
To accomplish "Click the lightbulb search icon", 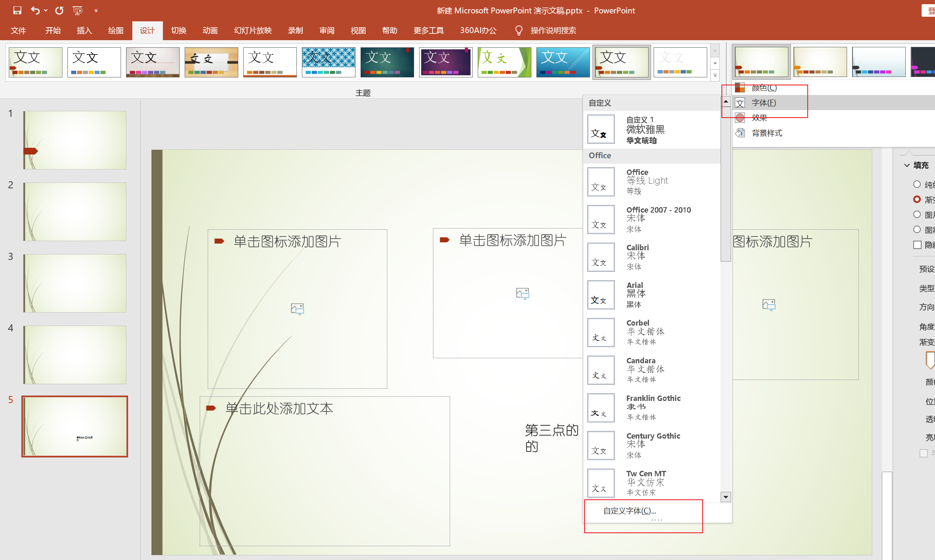I will tap(518, 31).
